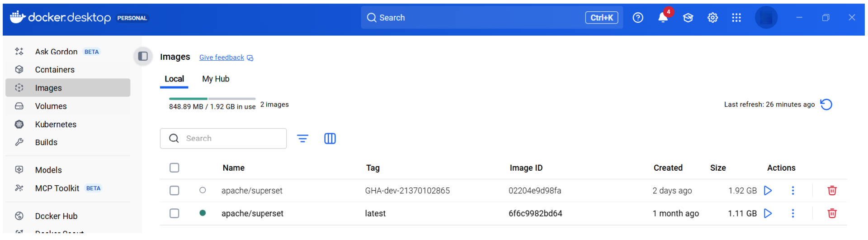Click the images Search input field
This screenshot has height=240, width=868.
[x=223, y=139]
